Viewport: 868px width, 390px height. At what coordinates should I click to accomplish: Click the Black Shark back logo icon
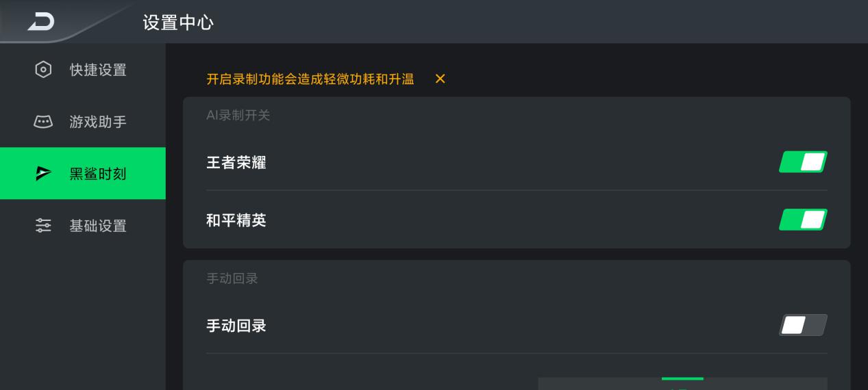[40, 22]
